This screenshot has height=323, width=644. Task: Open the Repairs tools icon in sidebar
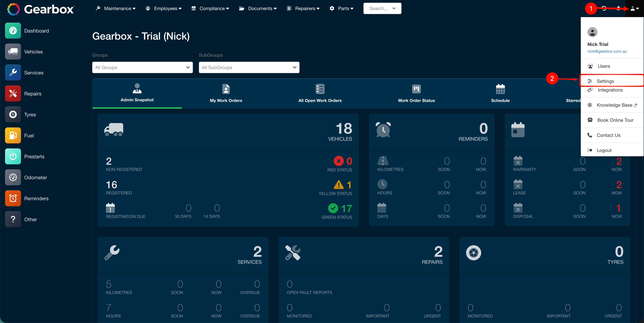[x=13, y=94]
